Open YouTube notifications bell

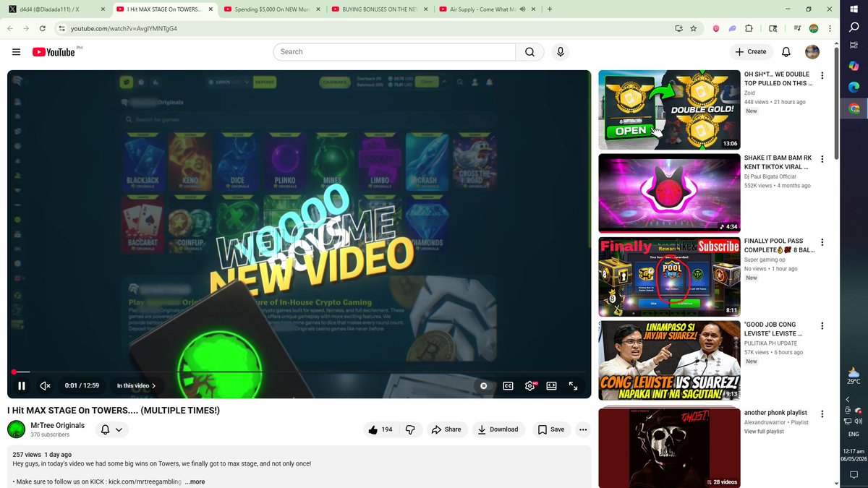(786, 52)
